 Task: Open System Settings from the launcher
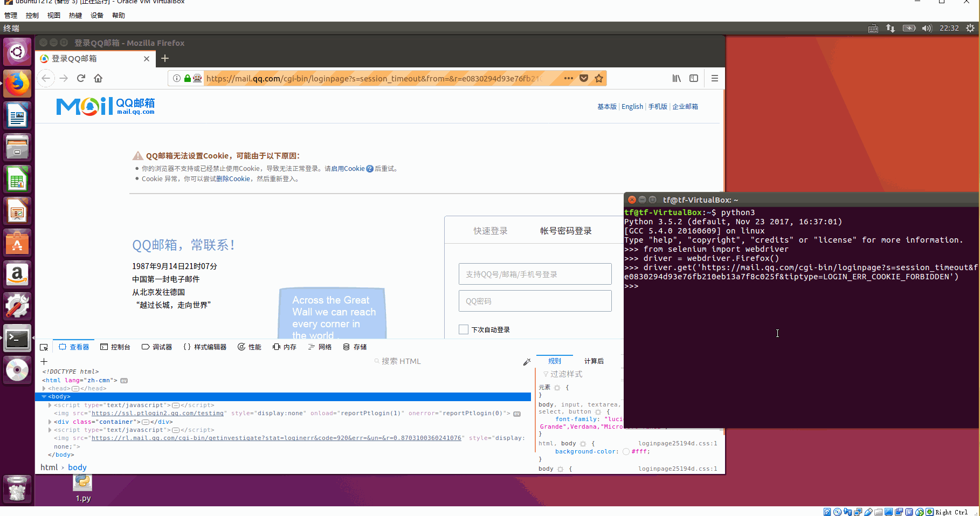tap(17, 307)
